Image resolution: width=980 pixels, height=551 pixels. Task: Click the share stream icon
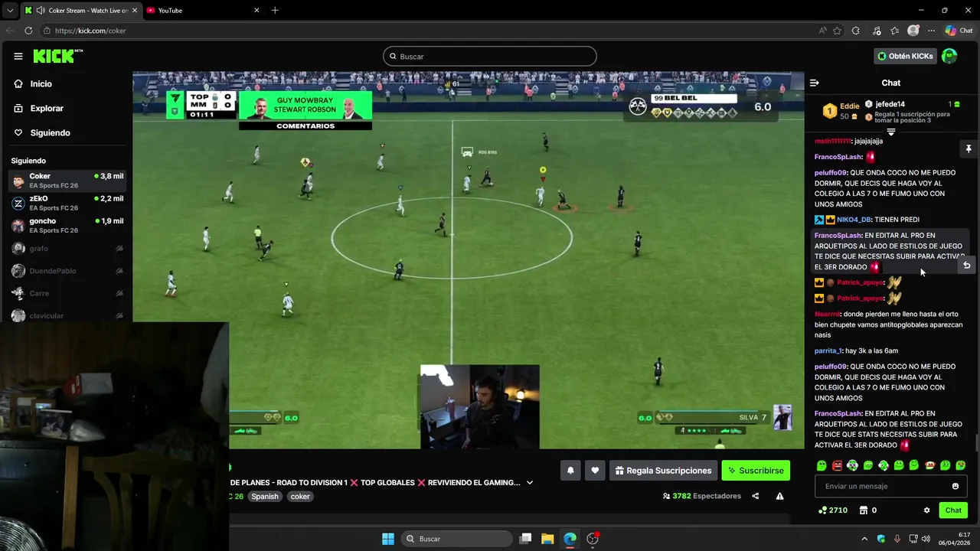coord(755,496)
